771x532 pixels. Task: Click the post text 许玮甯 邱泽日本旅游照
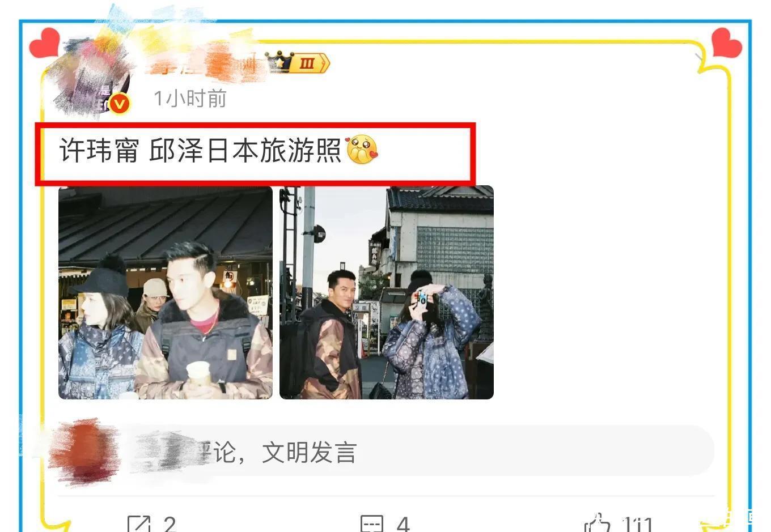200,151
